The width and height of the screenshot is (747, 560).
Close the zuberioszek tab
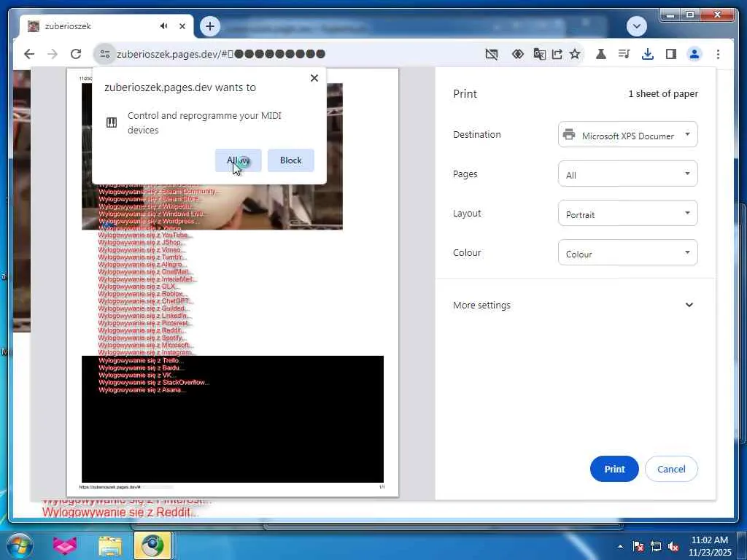182,26
